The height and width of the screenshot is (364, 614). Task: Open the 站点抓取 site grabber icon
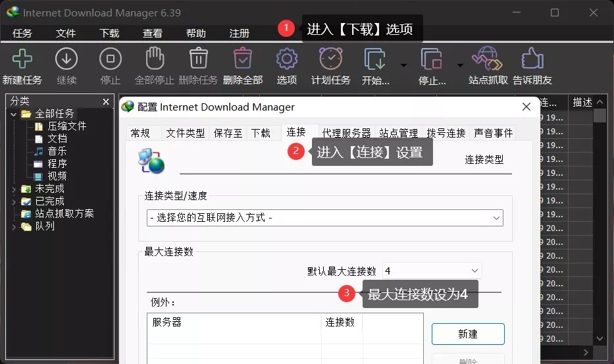click(488, 59)
